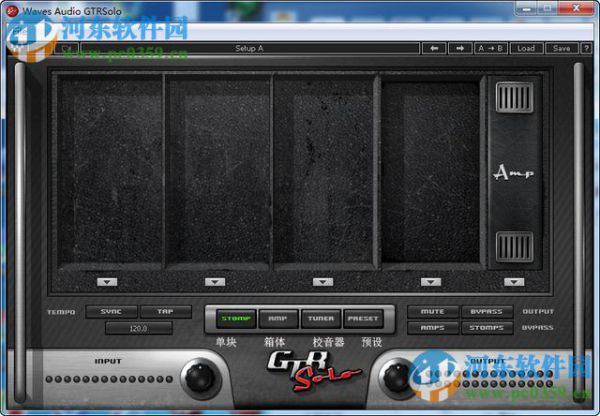Close the Waves Audio GTRSolo window
The height and width of the screenshot is (416, 600).
pyautogui.click(x=576, y=8)
